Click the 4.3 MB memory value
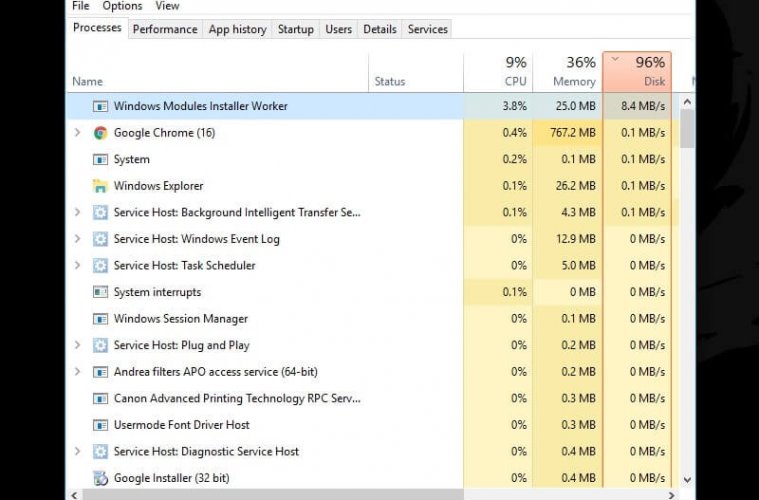759x500 pixels. point(578,212)
